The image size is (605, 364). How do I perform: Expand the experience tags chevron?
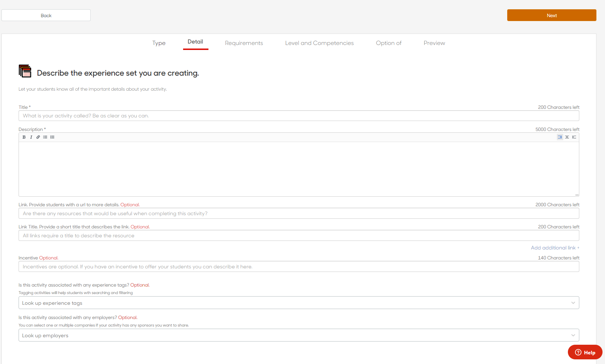pos(573,303)
